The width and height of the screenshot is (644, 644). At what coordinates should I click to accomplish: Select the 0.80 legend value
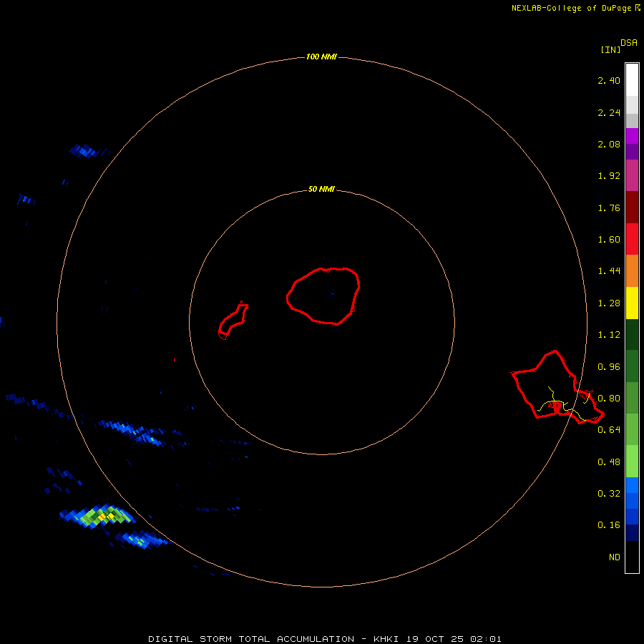click(x=609, y=399)
